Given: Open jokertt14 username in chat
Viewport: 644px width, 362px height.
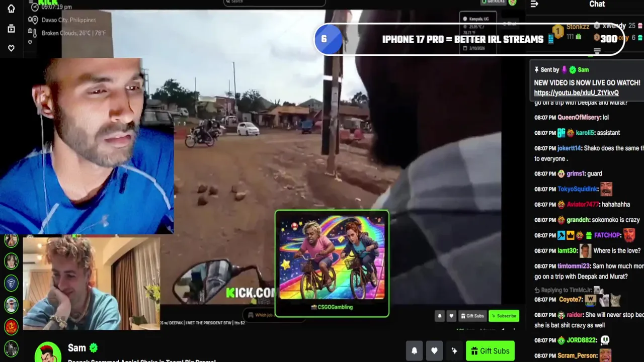Looking at the screenshot, I should click(x=569, y=148).
